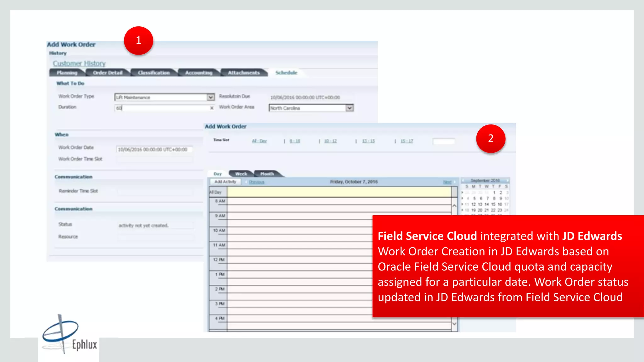
Task: Open the Work Order Type dropdown arrow
Action: pyautogui.click(x=211, y=97)
